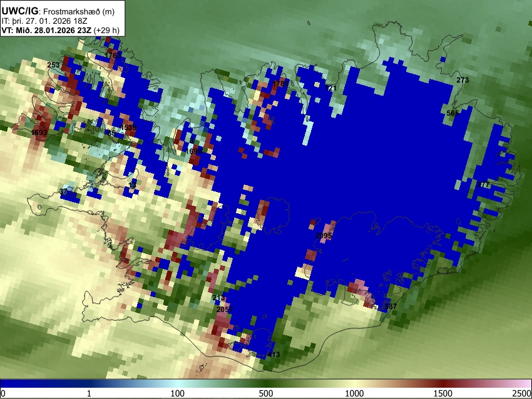Click the map value label 121
The height and width of the screenshot is (399, 532).
(x=330, y=88)
